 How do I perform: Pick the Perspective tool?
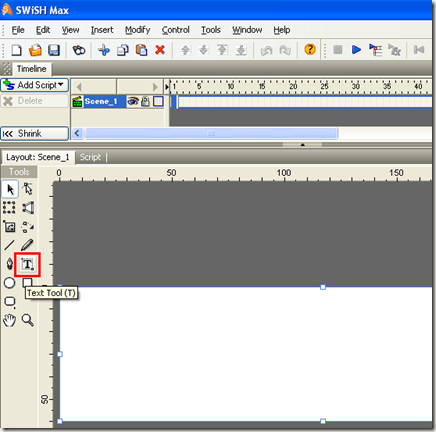pos(28,208)
